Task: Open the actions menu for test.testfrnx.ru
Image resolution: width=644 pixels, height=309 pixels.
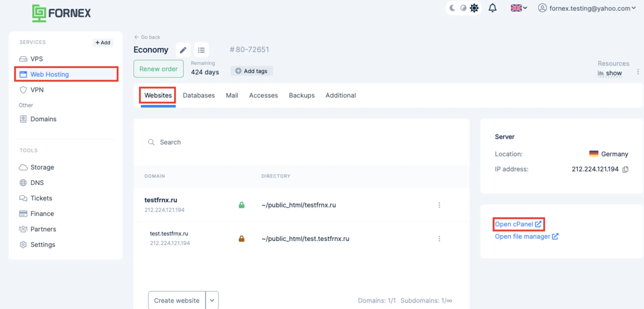Action: 439,239
